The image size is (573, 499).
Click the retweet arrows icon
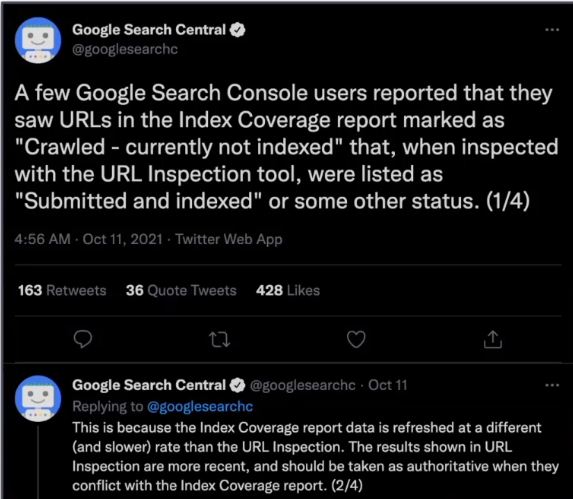pyautogui.click(x=220, y=339)
